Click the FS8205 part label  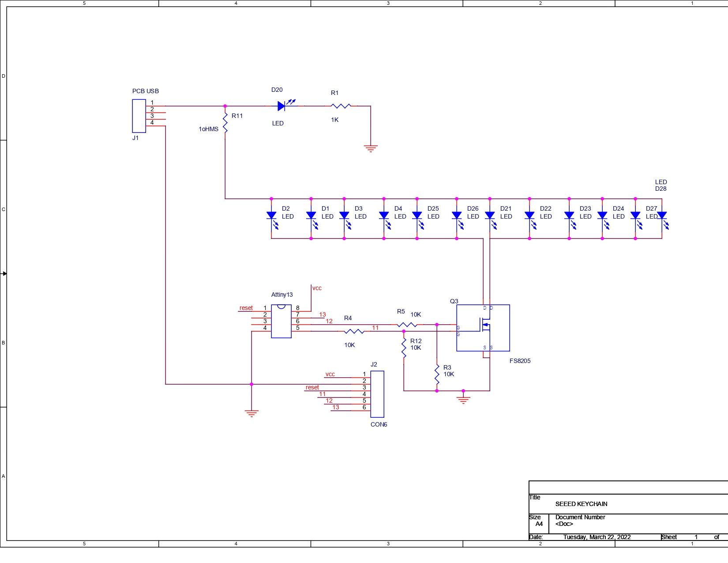pos(520,361)
